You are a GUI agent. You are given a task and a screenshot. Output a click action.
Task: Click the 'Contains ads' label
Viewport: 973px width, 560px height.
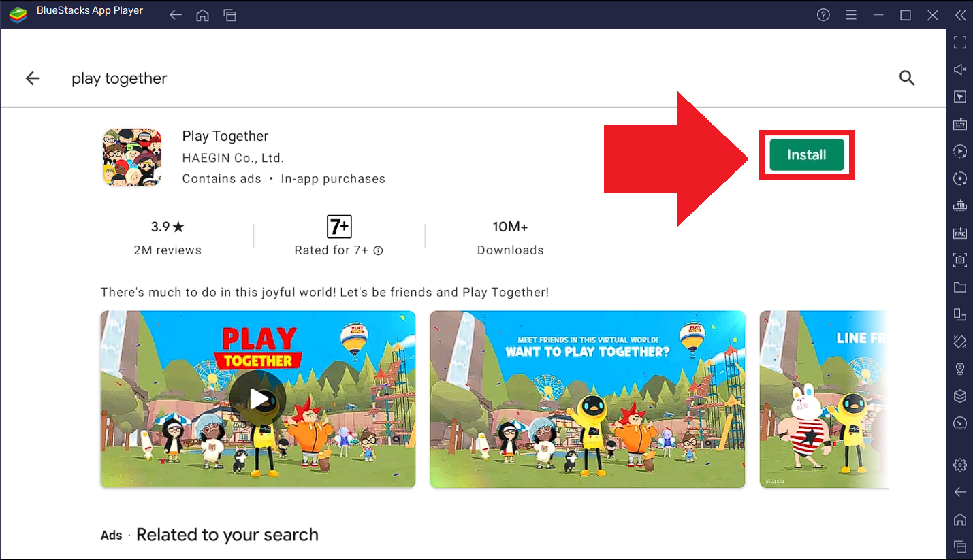[x=222, y=179]
